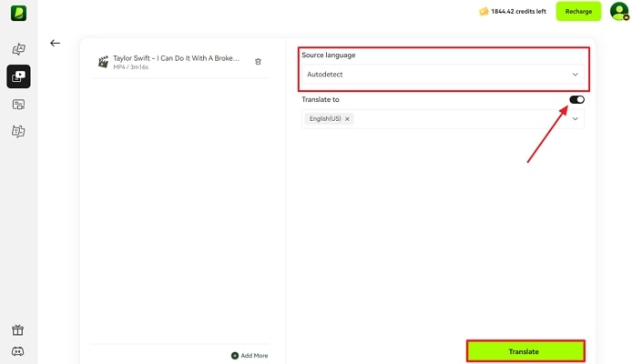Click Add More to add files

[250, 355]
